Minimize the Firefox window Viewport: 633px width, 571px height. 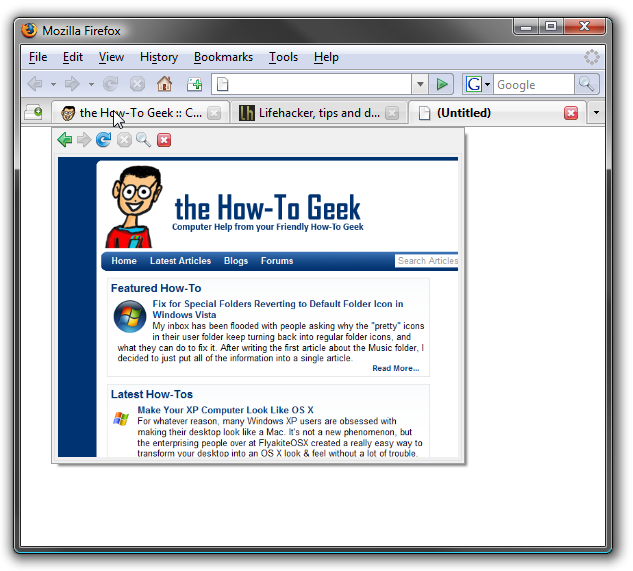tap(526, 27)
